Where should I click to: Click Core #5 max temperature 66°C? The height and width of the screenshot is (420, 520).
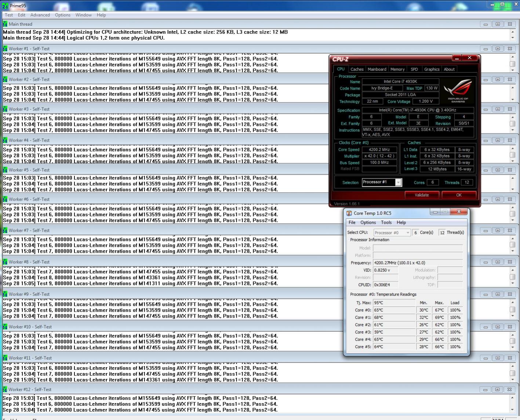click(439, 347)
